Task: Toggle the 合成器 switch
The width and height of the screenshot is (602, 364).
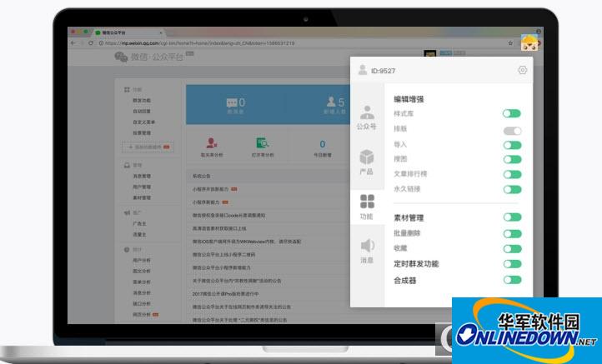Action: tap(512, 281)
